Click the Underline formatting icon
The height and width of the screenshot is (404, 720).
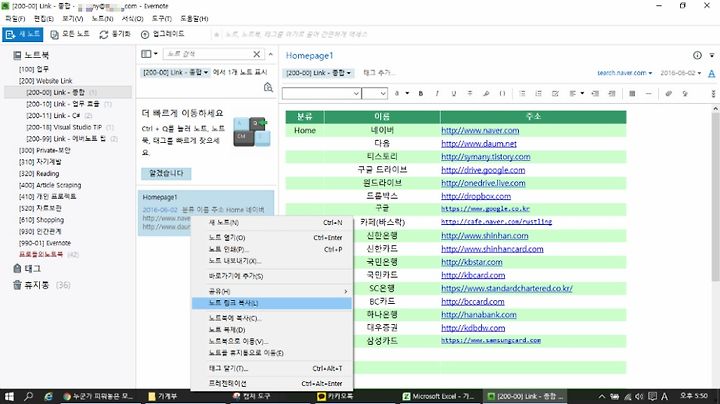click(x=453, y=94)
